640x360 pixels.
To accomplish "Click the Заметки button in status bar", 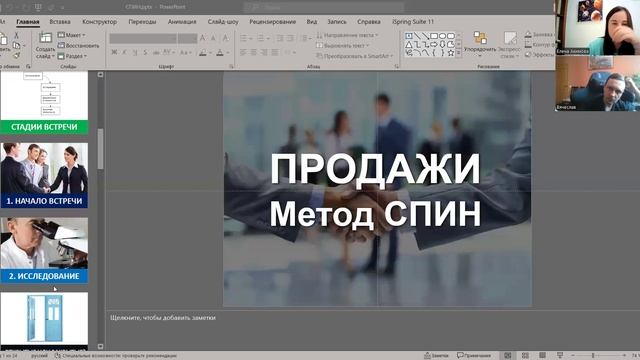I will coord(436,356).
